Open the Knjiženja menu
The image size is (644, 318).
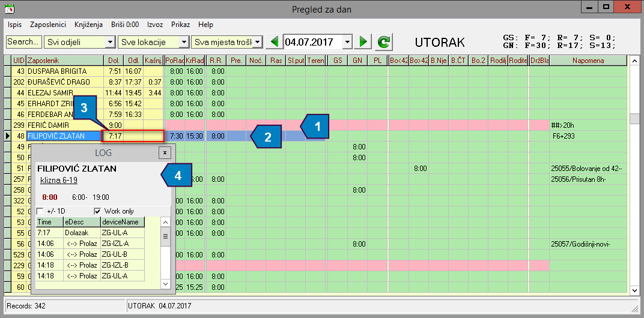pos(89,25)
